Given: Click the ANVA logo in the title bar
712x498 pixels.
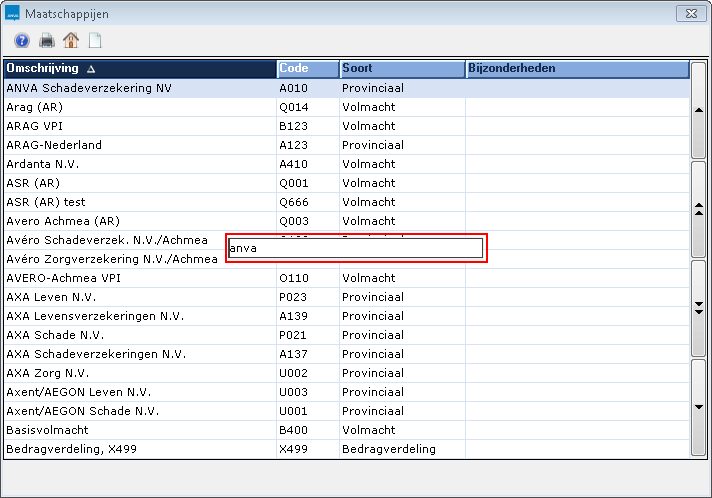Looking at the screenshot, I should coord(13,13).
